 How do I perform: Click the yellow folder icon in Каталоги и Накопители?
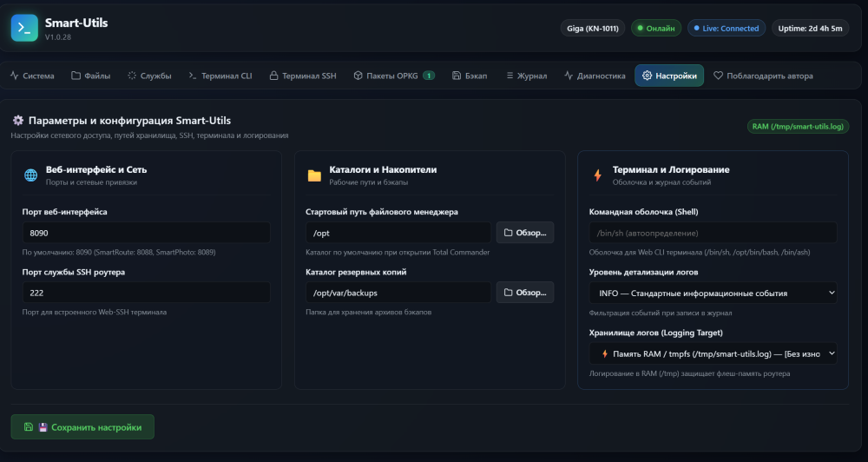pos(314,175)
